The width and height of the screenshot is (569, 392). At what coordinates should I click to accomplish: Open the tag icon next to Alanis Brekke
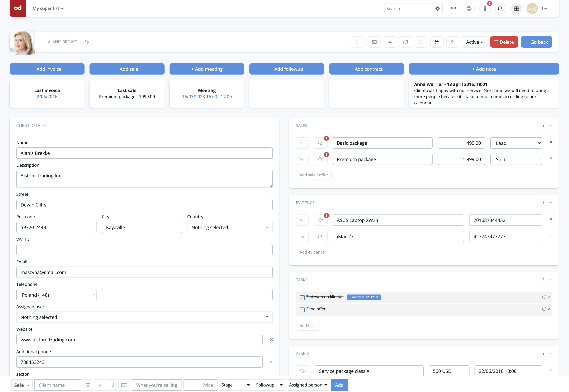click(x=87, y=42)
